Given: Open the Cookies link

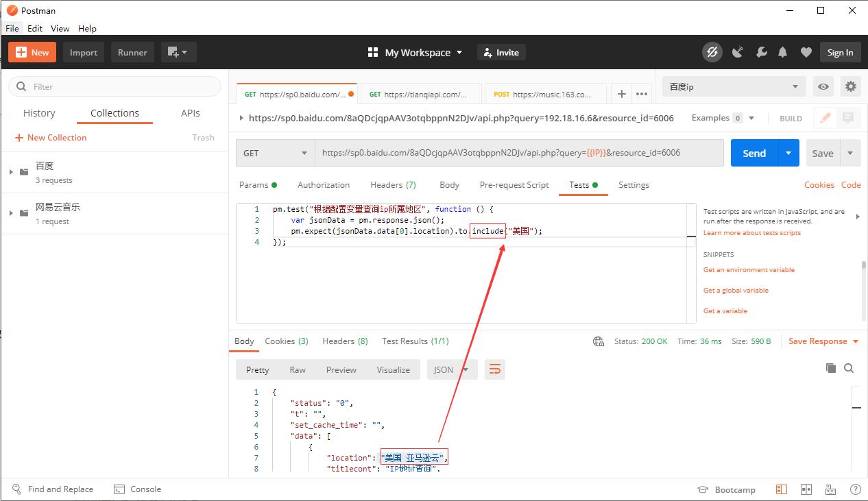Looking at the screenshot, I should 819,184.
